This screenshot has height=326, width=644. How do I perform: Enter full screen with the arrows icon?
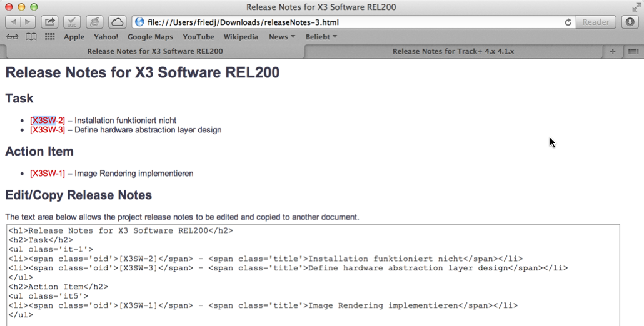[x=636, y=7]
